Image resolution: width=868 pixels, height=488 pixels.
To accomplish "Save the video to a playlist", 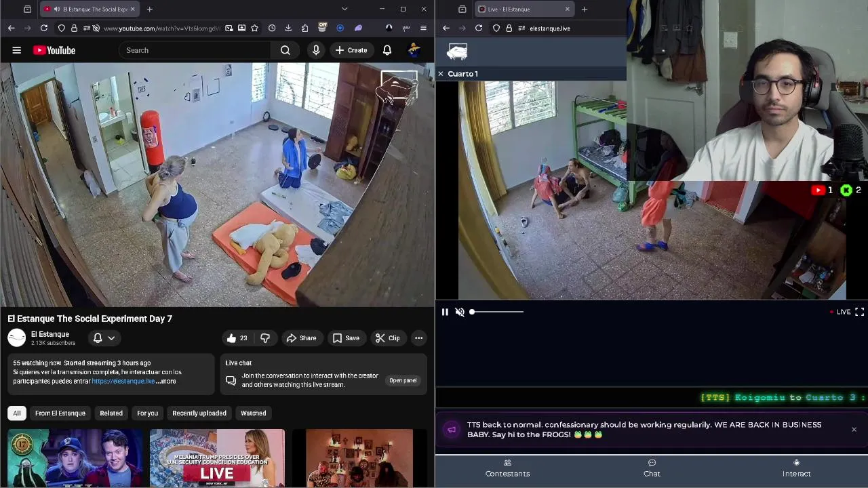I will [346, 338].
